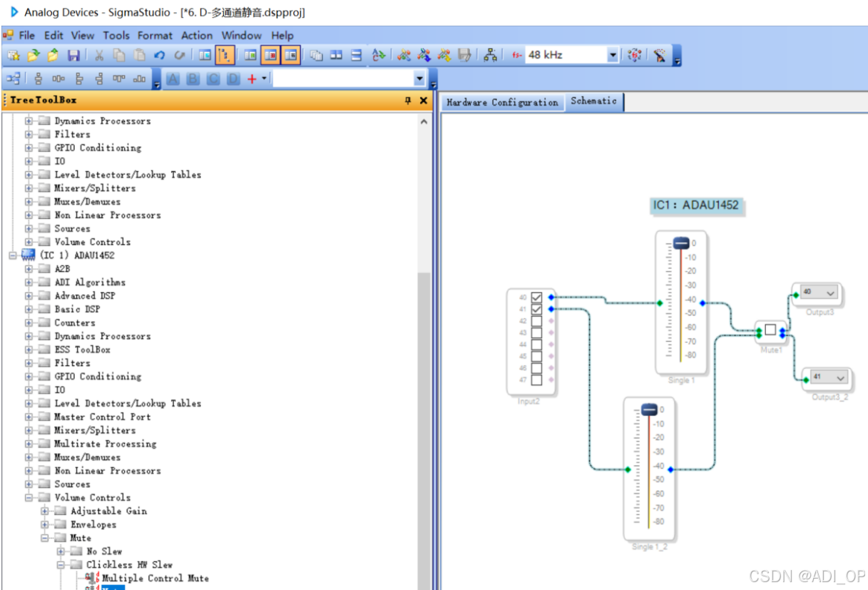
Task: Open the Output3 channel 40 dropdown
Action: [x=830, y=293]
